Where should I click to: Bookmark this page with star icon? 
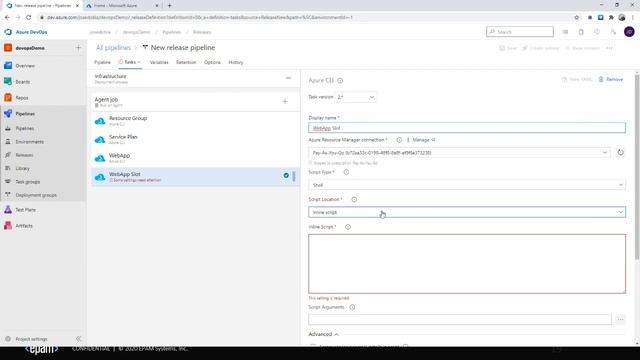pos(576,18)
